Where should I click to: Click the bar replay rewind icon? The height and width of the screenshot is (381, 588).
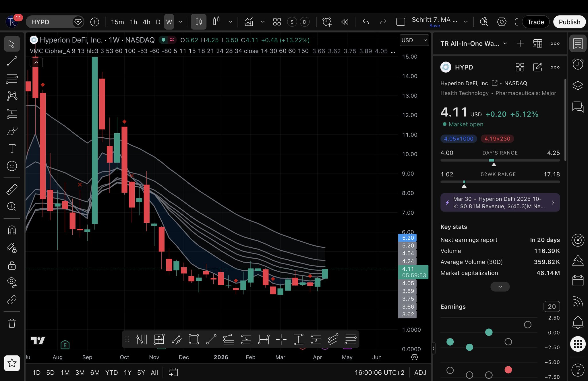[345, 22]
